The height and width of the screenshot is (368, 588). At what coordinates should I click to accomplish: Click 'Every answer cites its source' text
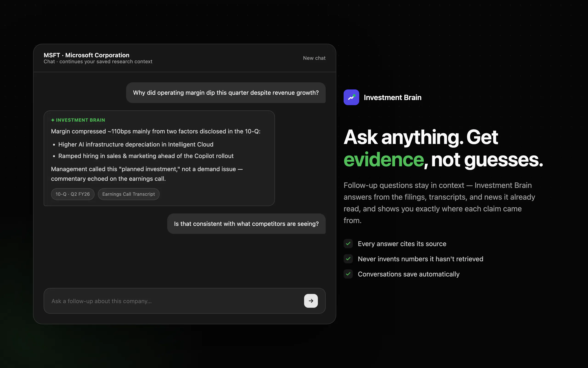(x=402, y=244)
